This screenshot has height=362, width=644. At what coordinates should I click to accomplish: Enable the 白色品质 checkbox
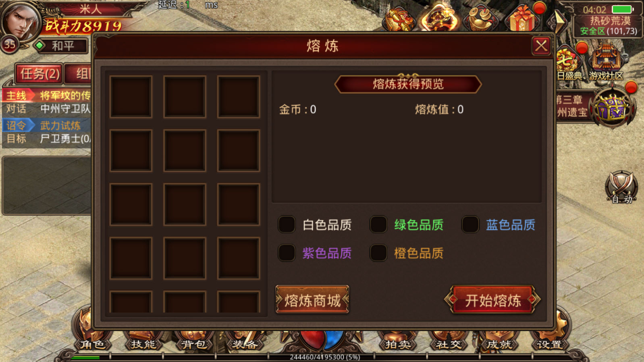[x=287, y=225]
